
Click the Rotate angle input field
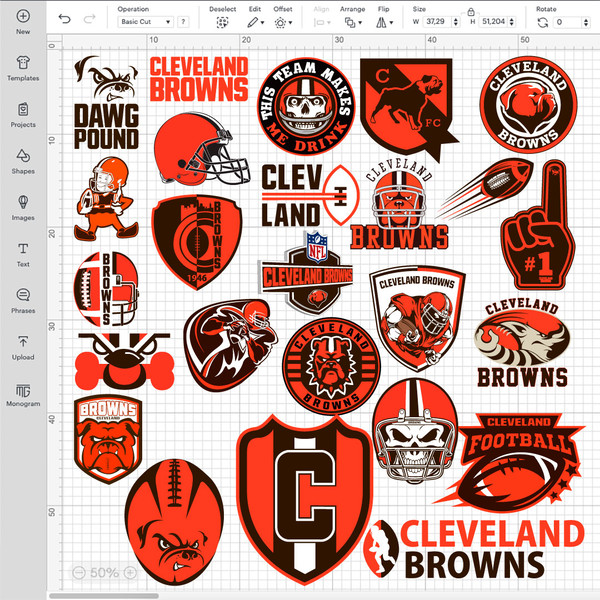click(567, 22)
